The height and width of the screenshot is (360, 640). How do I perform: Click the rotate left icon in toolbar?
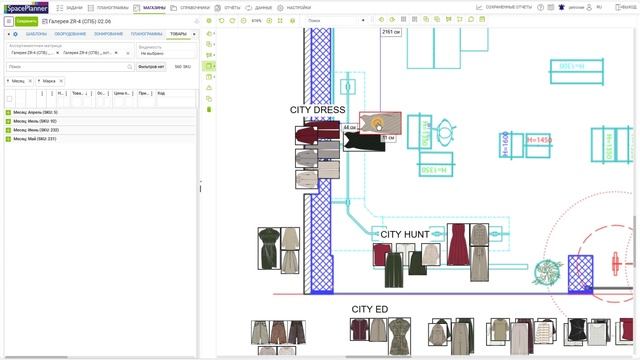point(381,20)
